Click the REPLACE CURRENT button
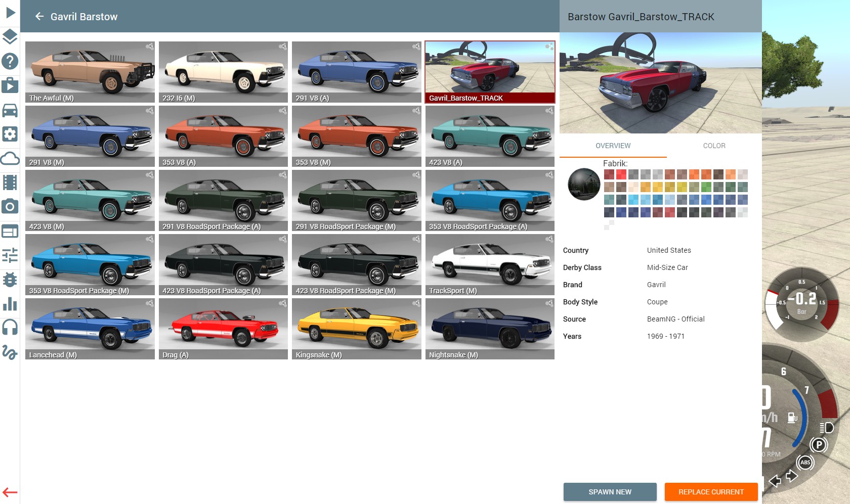The image size is (850, 504). (711, 492)
